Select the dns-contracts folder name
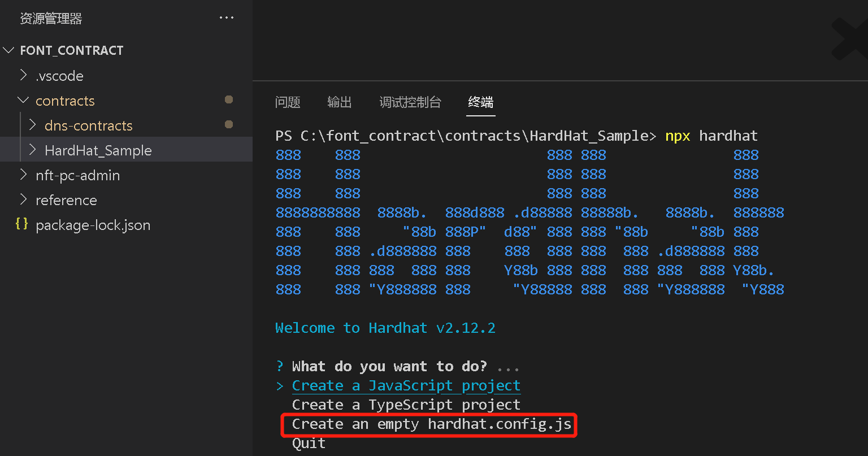 point(89,125)
